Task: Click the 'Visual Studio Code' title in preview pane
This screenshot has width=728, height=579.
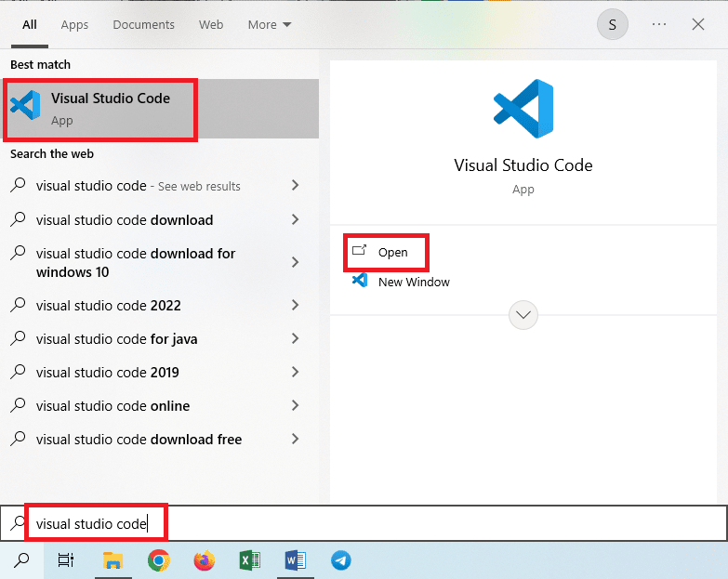Action: pos(523,165)
